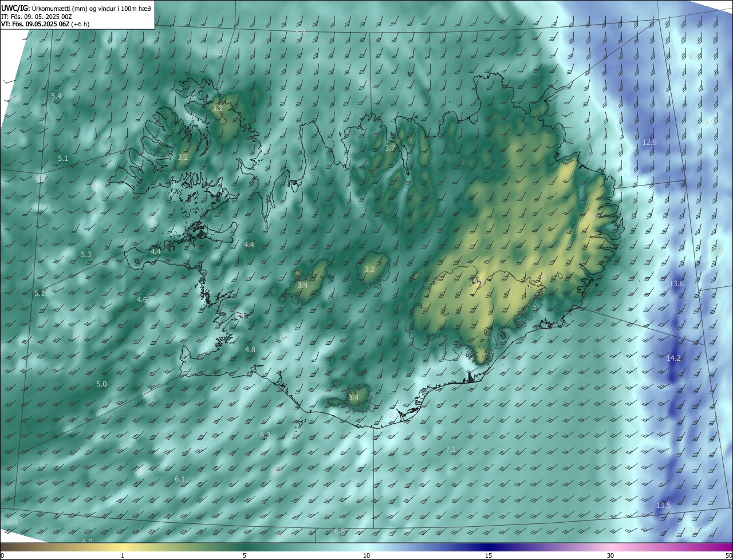Click the 'IT: Fös. 09. 05. 2025 00Z' line
The height and width of the screenshot is (560, 733).
[x=36, y=17]
